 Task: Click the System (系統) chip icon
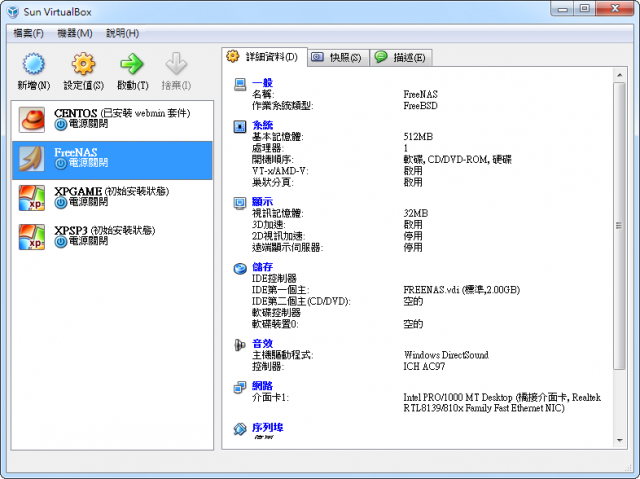point(240,126)
